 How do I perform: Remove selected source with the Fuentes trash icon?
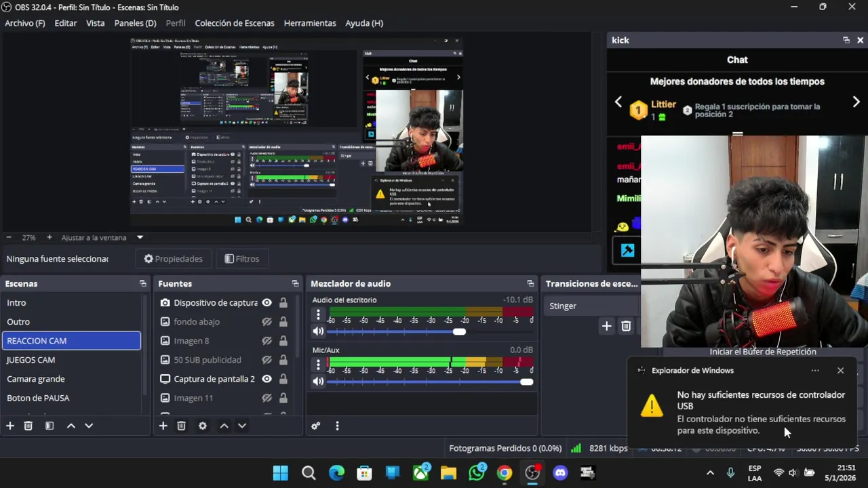tap(181, 426)
